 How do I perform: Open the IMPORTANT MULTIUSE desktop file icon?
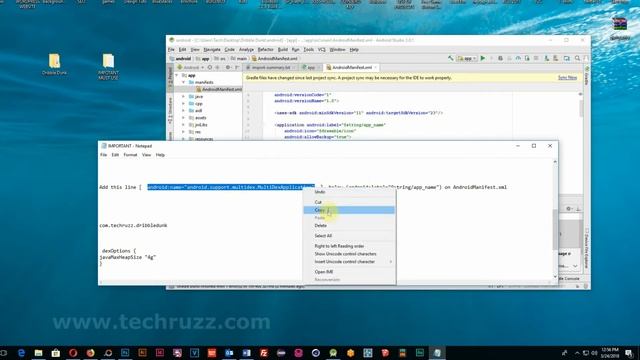pos(108,66)
